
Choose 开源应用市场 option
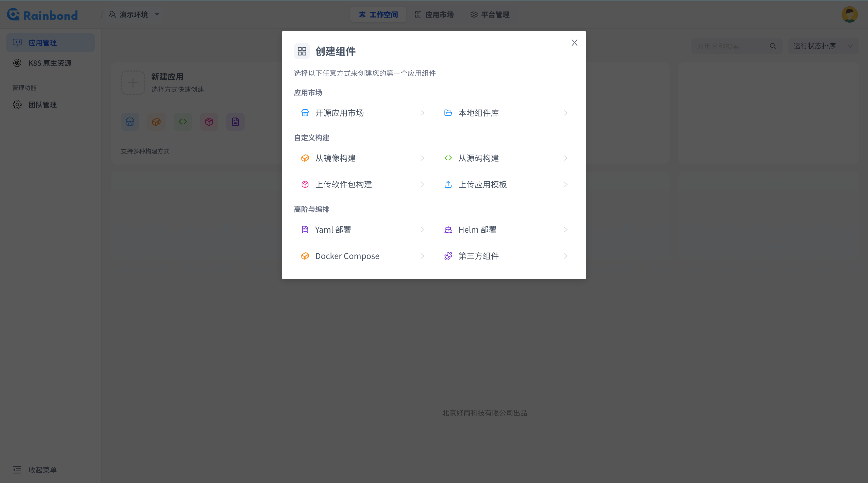pyautogui.click(x=363, y=113)
